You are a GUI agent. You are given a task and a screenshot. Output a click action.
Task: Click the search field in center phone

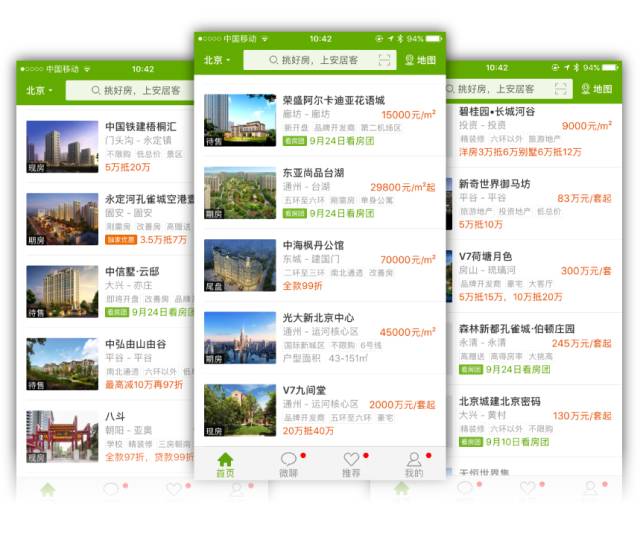click(320, 60)
